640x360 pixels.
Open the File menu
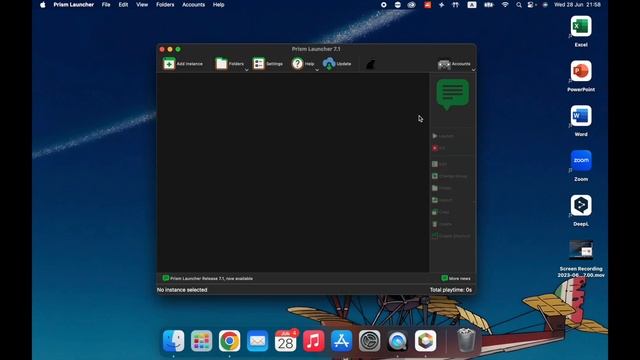click(106, 5)
